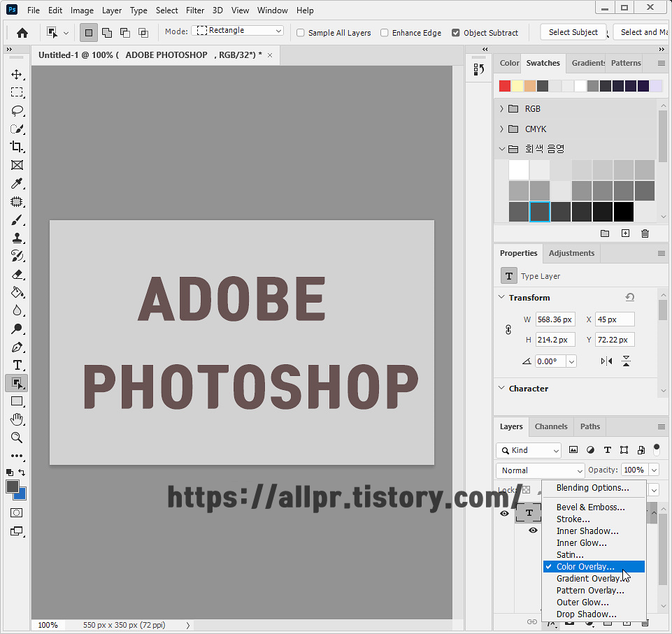The image size is (672, 634).
Task: Select the Clone Stamp tool
Action: pos(17,238)
